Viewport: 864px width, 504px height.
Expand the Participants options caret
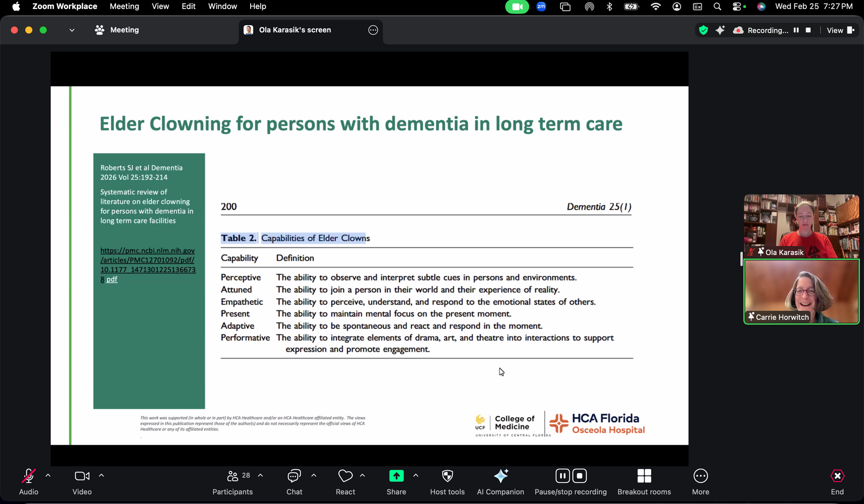point(261,475)
